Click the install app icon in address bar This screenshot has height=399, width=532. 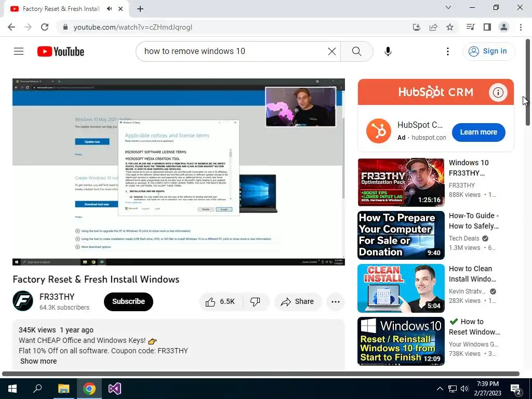point(416,27)
